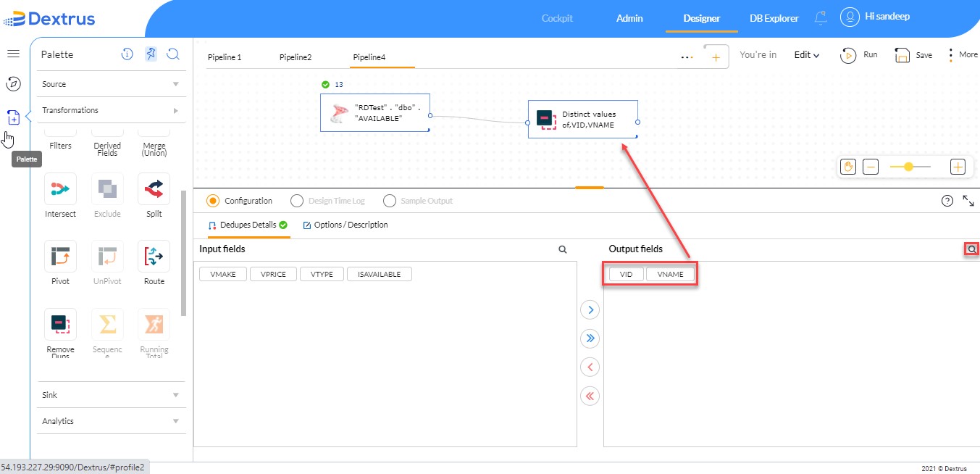Click the palette vertical scrollbar
Image resolution: width=980 pixels, height=474 pixels.
184,253
